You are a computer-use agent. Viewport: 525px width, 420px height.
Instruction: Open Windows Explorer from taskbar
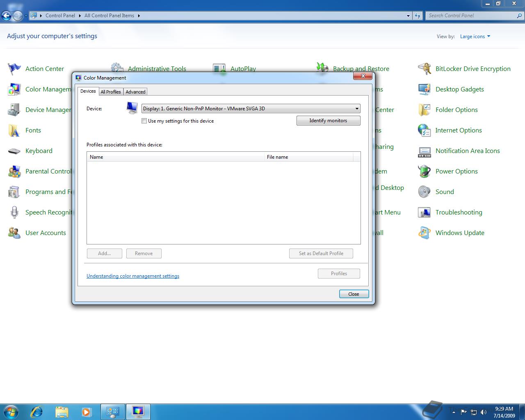point(62,411)
